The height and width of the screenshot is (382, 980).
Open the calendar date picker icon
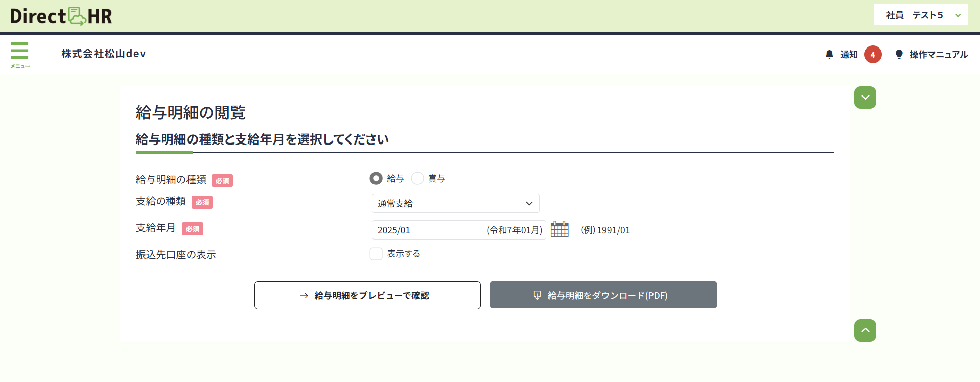(x=559, y=229)
